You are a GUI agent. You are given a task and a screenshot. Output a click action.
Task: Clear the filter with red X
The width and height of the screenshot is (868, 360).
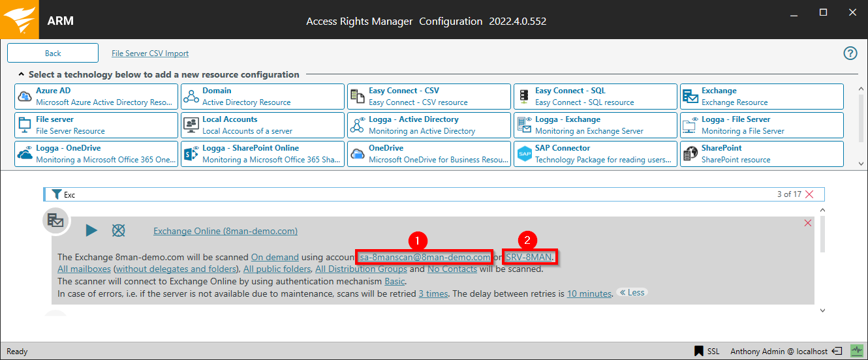(x=810, y=194)
